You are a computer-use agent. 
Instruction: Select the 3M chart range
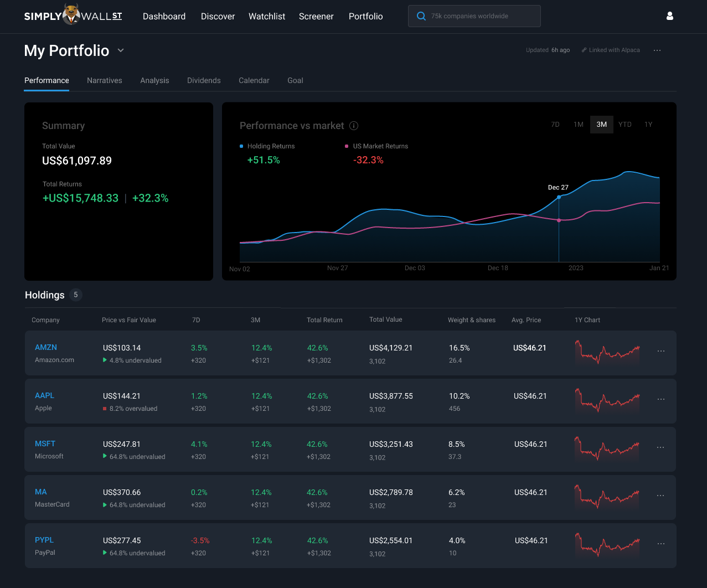(x=602, y=125)
